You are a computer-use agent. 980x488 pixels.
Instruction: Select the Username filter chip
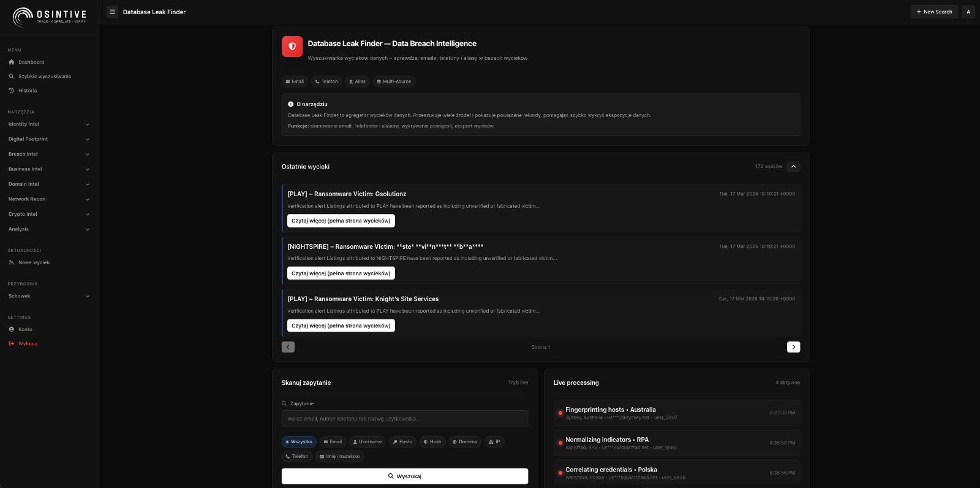(x=367, y=441)
